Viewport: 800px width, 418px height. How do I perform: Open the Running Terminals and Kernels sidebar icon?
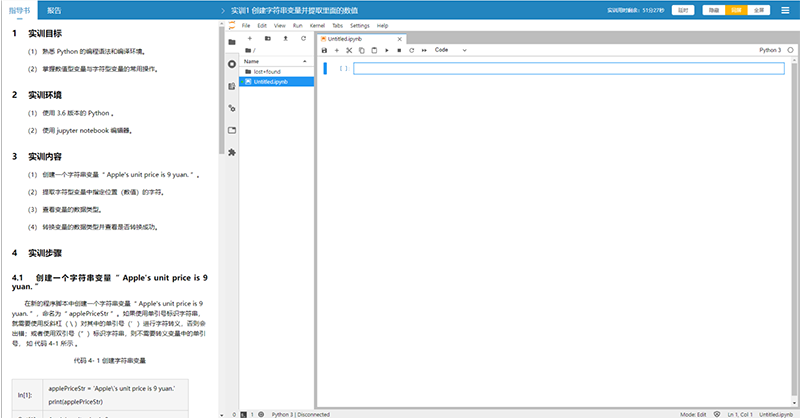pyautogui.click(x=232, y=64)
